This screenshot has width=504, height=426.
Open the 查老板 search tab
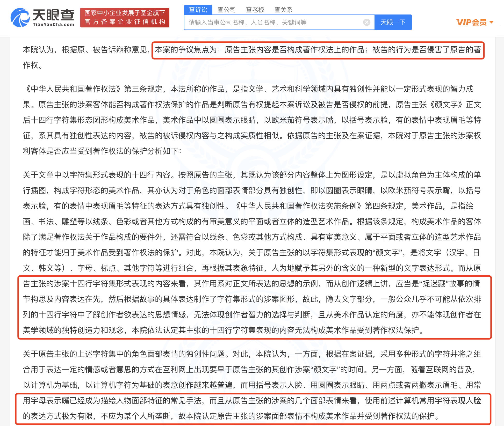(255, 10)
